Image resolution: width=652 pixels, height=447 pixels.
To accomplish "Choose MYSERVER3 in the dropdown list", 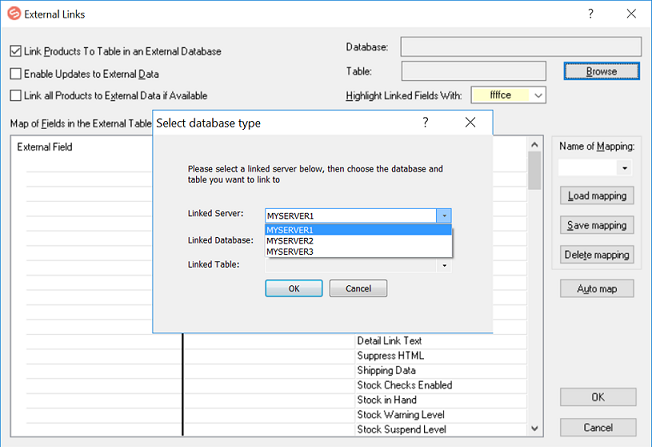I will pyautogui.click(x=290, y=252).
